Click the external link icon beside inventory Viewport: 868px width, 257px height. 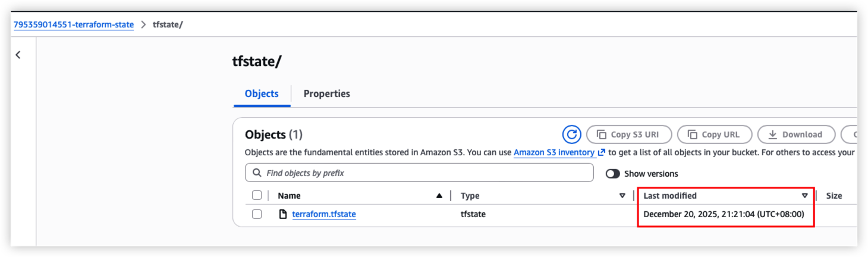[602, 153]
